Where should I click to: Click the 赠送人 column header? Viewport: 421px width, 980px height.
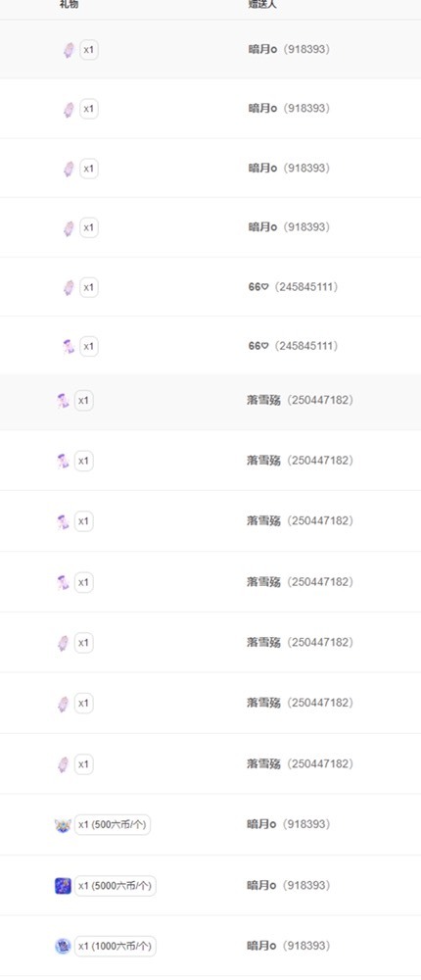coord(263,4)
